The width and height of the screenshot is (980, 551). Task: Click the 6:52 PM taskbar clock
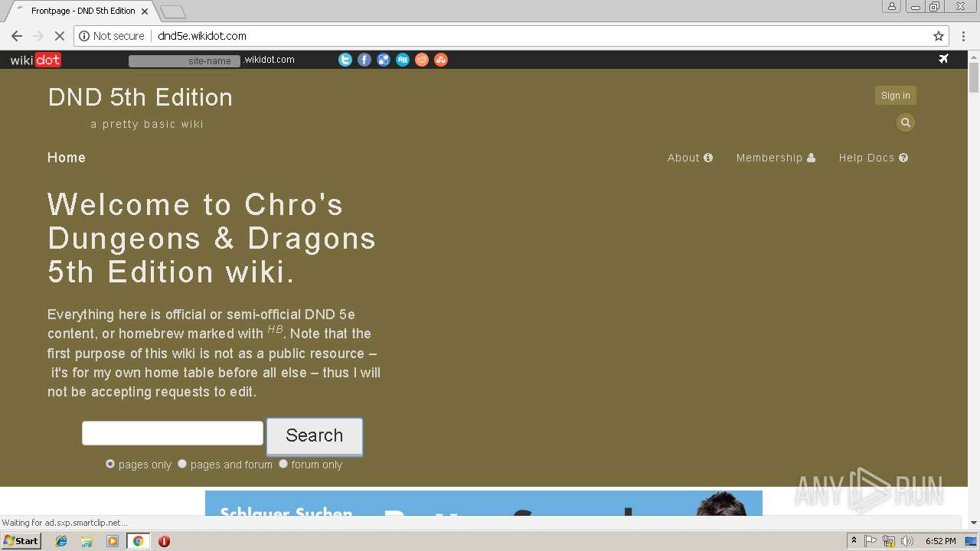click(x=941, y=541)
